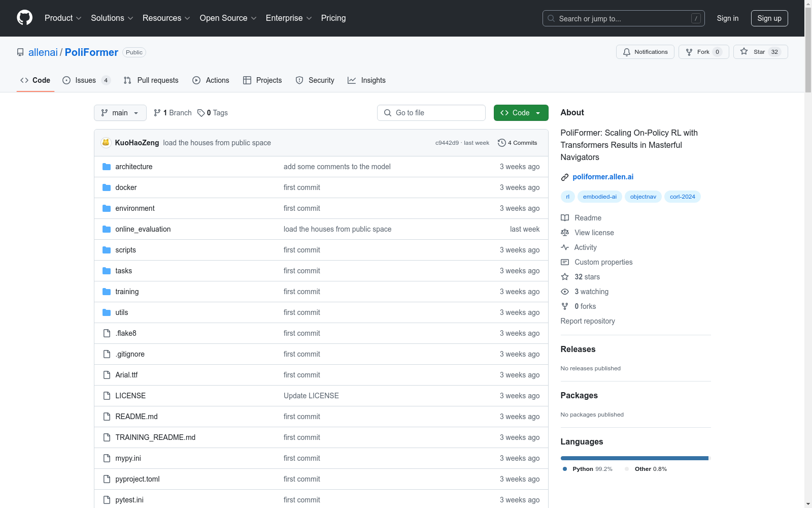
Task: Open the 1 Branch link
Action: click(173, 113)
